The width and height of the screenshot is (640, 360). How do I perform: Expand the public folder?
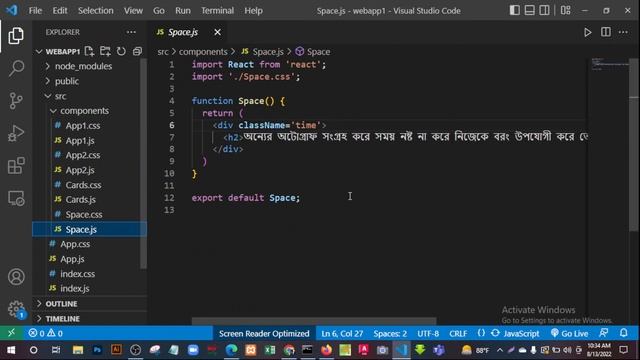[67, 81]
